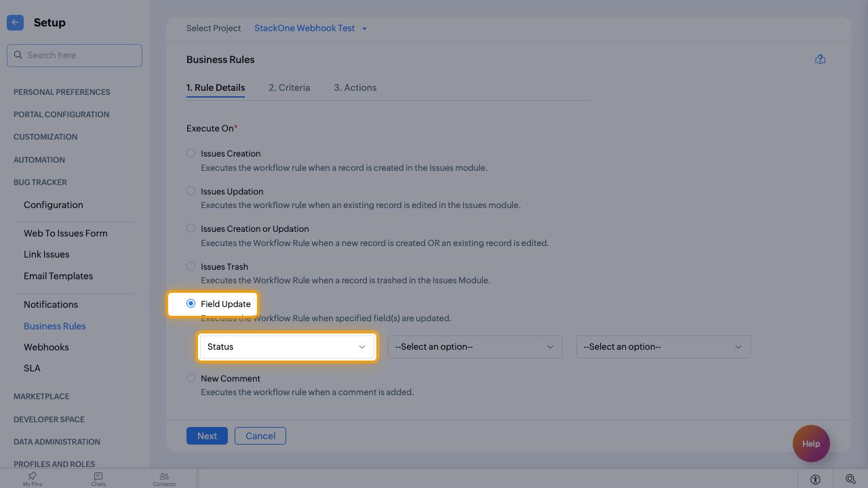This screenshot has width=868, height=488.
Task: Open the select-option dropdown right next to Status
Action: [x=475, y=347]
